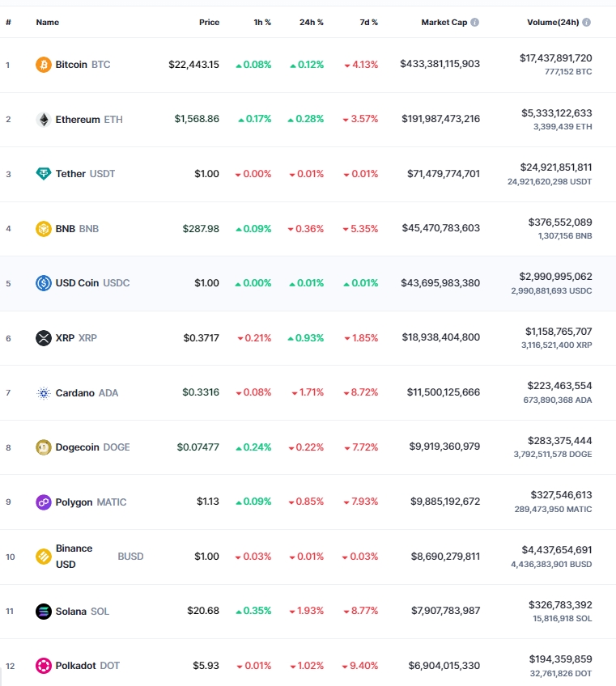The width and height of the screenshot is (616, 686).
Task: Click Bitcoin market cap value
Action: [x=440, y=64]
